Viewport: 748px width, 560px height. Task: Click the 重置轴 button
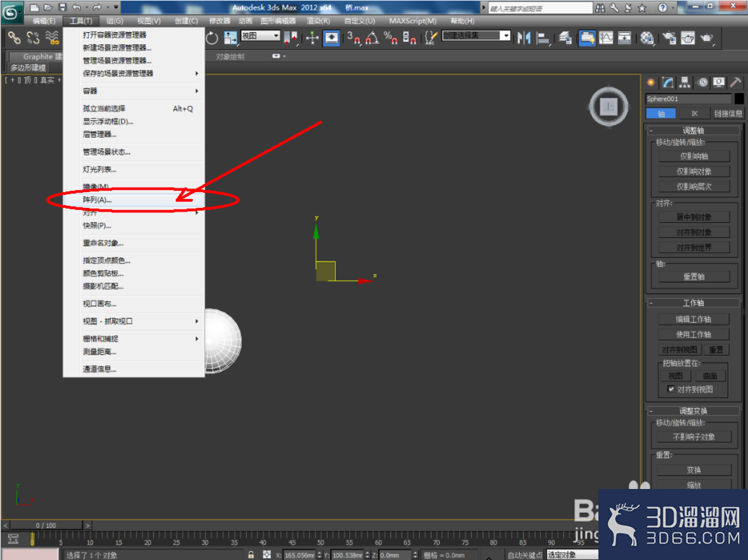pos(693,277)
